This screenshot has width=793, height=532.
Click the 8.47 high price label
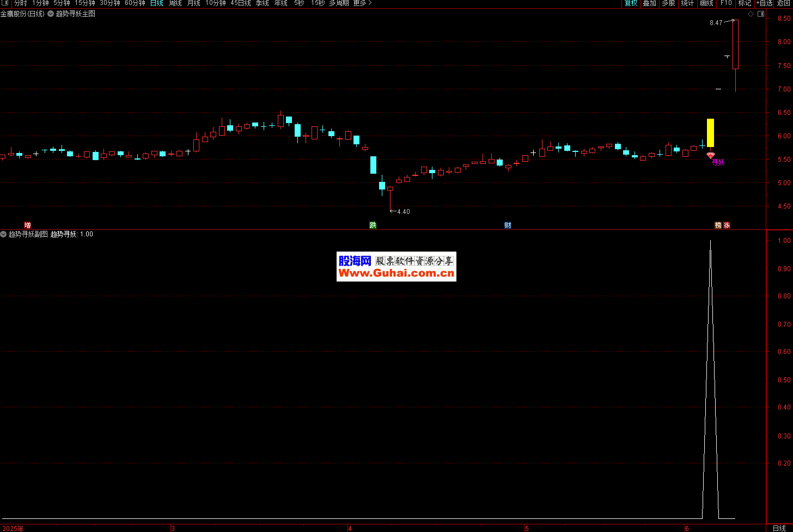716,23
